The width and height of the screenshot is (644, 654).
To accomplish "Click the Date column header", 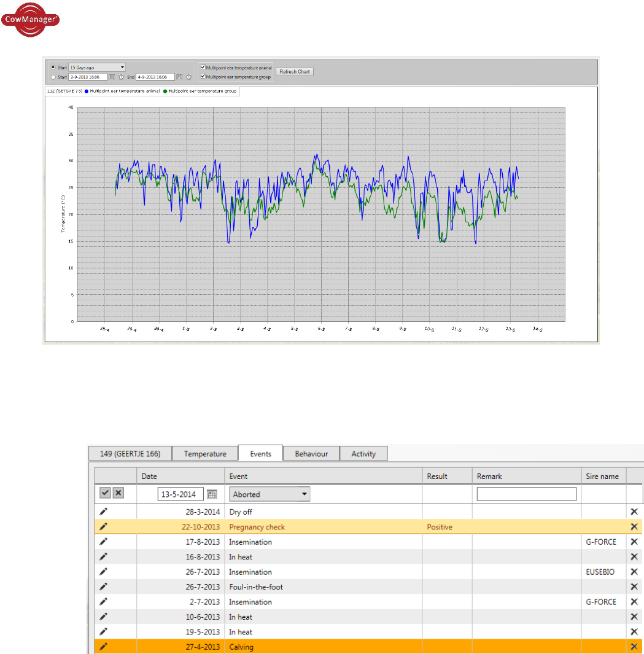I will coord(180,477).
